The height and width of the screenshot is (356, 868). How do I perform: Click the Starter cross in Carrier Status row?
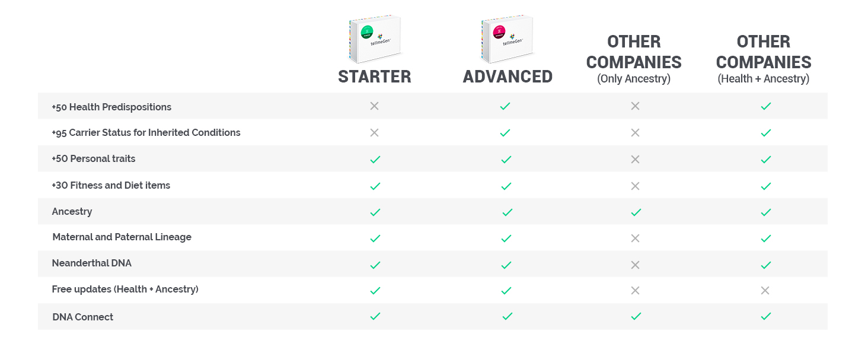(x=374, y=133)
